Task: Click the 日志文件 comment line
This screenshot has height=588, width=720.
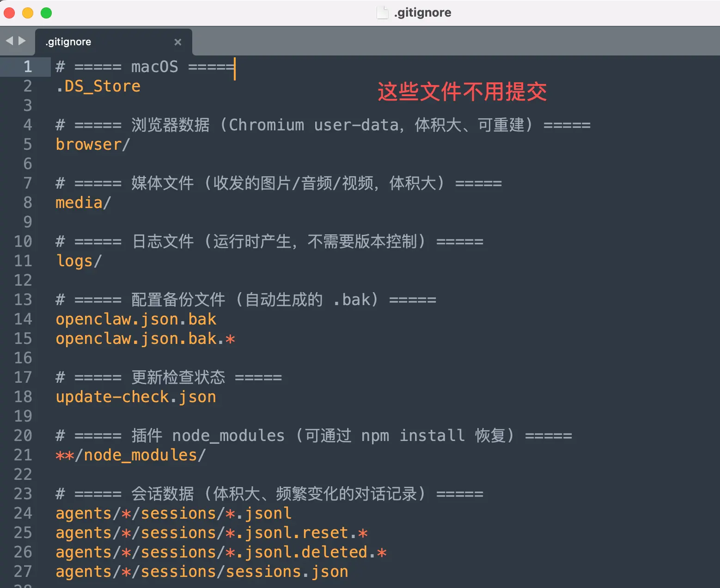Action: pyautogui.click(x=269, y=242)
